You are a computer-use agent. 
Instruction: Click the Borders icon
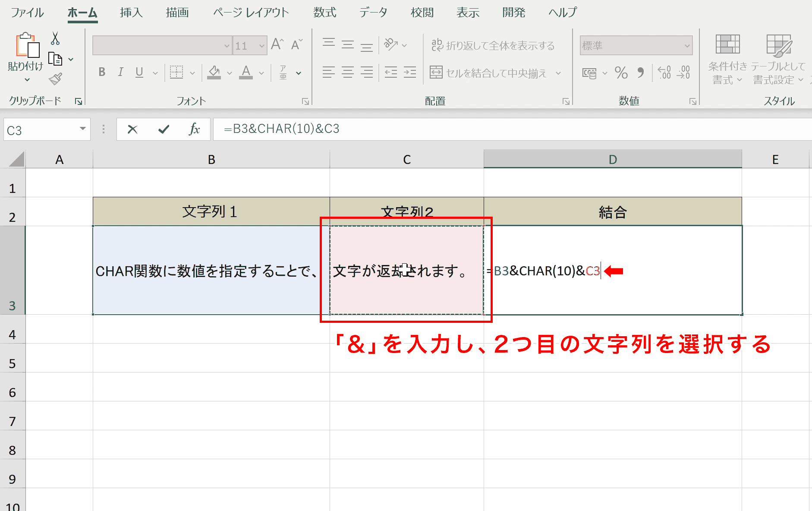176,73
